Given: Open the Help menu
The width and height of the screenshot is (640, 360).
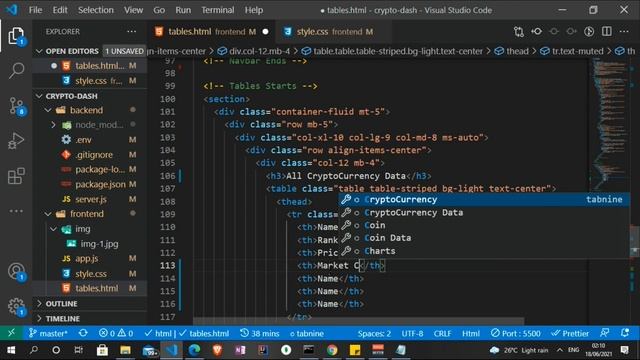Looking at the screenshot, I should (253, 10).
